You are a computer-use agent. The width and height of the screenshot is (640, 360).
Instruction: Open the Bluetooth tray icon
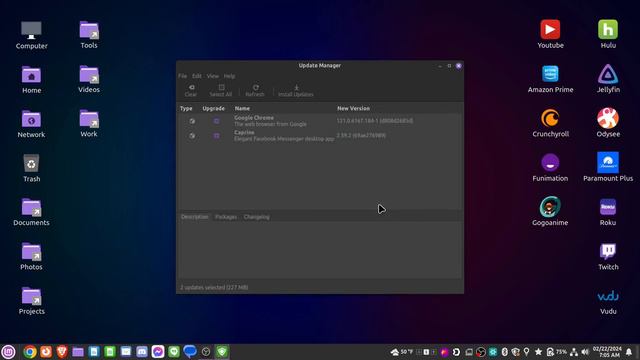pos(504,351)
